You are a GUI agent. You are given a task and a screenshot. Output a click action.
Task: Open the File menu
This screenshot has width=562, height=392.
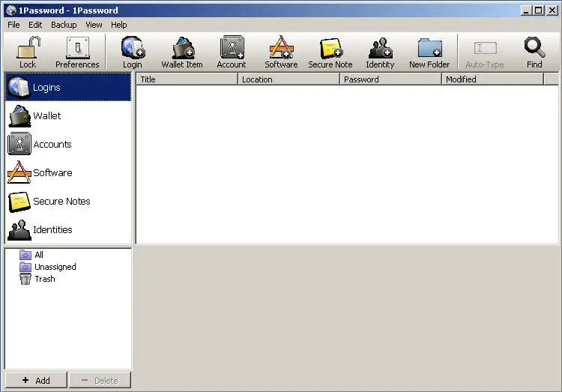pyautogui.click(x=13, y=25)
